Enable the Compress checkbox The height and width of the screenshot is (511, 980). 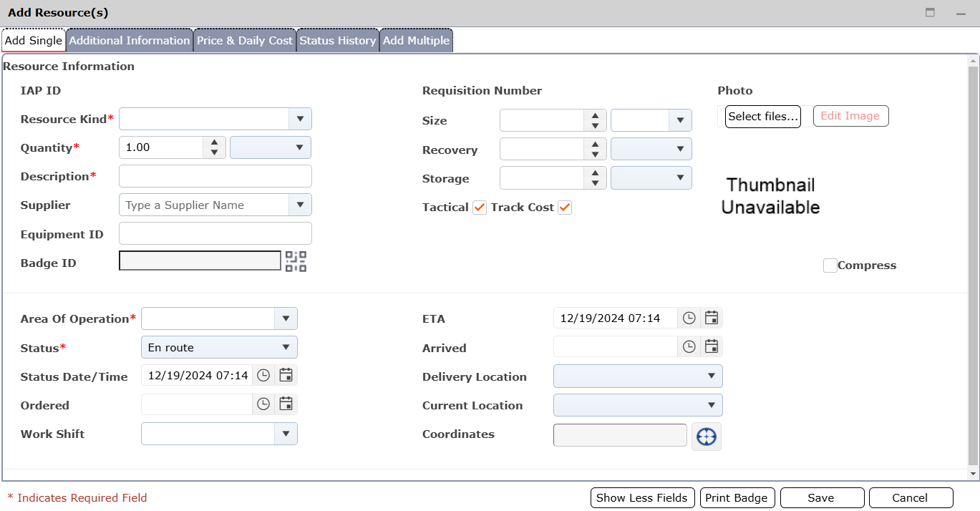830,266
